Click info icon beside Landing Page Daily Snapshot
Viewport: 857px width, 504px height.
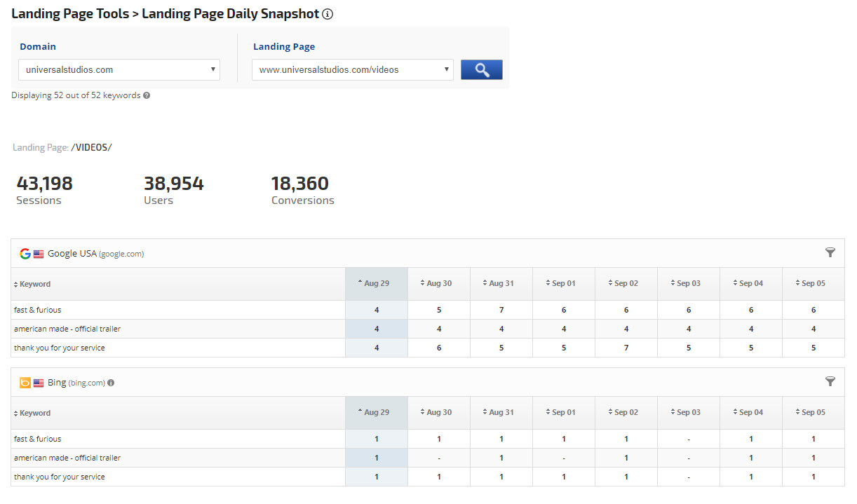328,14
